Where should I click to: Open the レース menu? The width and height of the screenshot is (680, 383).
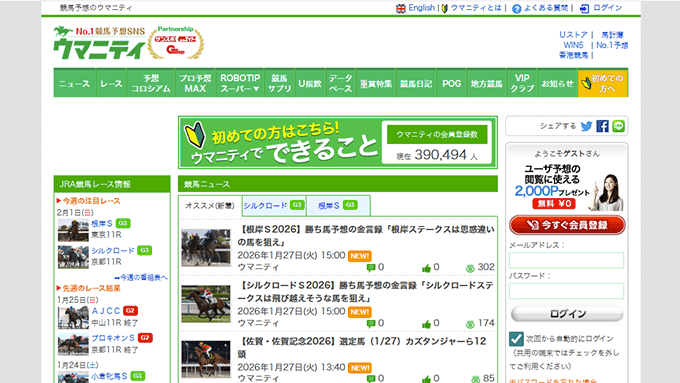pyautogui.click(x=111, y=83)
